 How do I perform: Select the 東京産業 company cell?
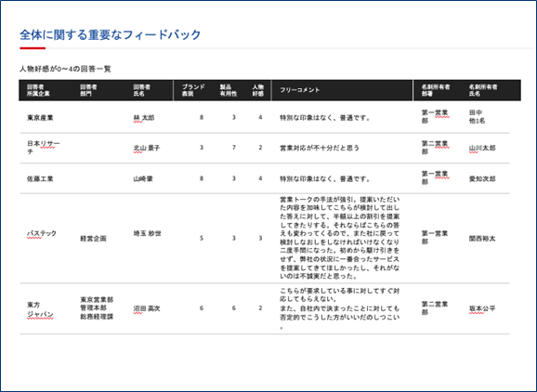point(40,118)
